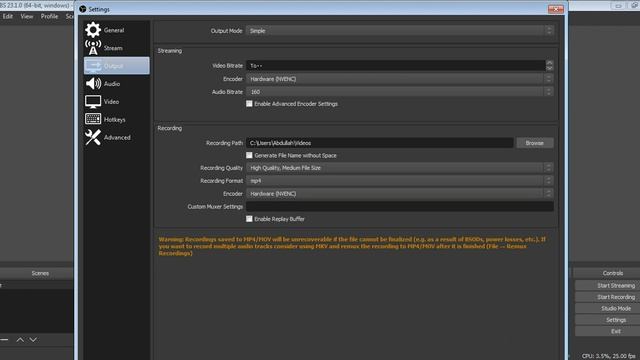Image resolution: width=640 pixels, height=360 pixels.
Task: Click Settings button in OBS Controls
Action: tap(607, 320)
